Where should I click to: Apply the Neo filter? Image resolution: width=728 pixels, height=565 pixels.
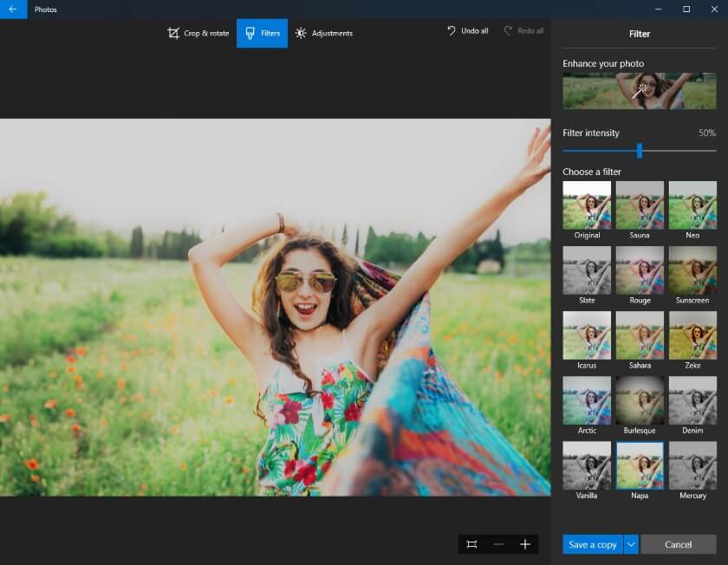[x=692, y=205]
